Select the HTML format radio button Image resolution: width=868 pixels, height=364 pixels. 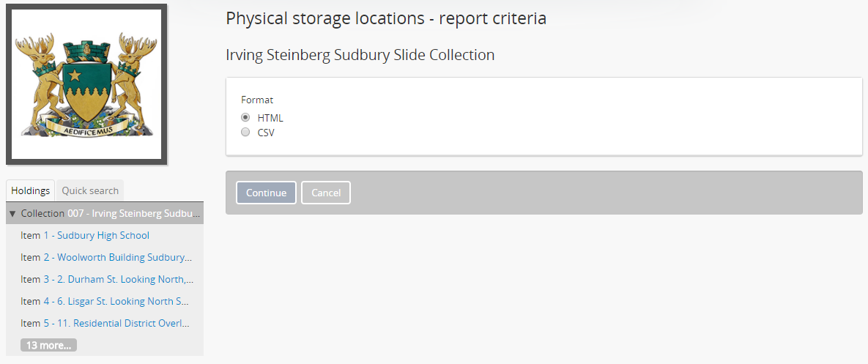pyautogui.click(x=245, y=118)
